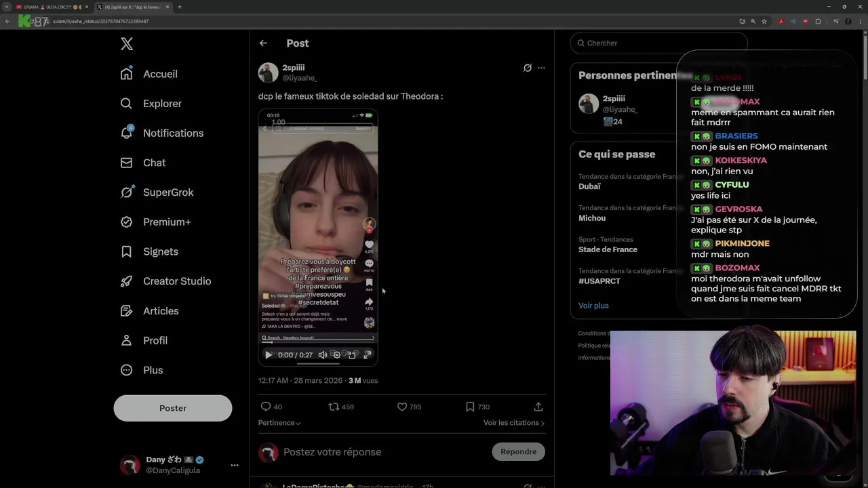Select the X post browser tab
Screen dimensions: 868x488
pyautogui.click(x=132, y=7)
